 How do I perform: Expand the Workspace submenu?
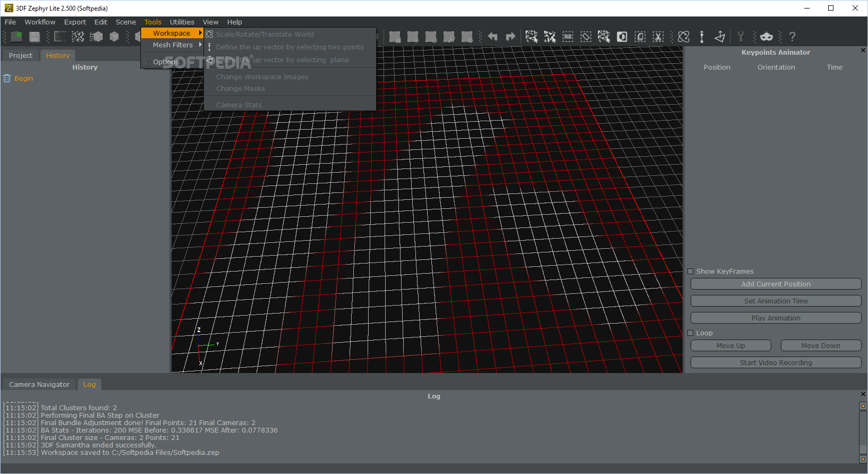click(172, 33)
